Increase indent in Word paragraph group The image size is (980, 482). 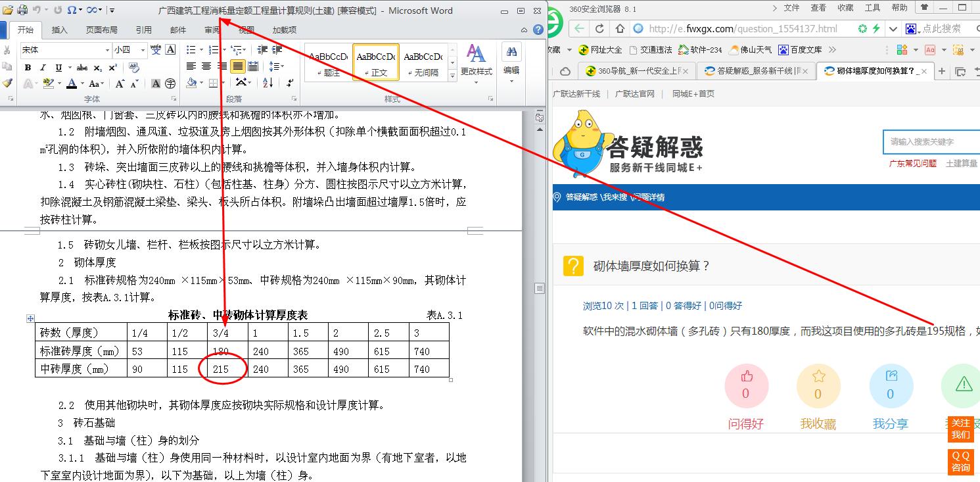(277, 49)
